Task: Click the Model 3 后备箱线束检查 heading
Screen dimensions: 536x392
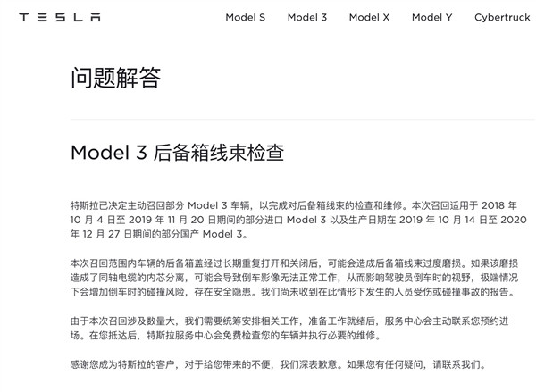Action: click(x=178, y=153)
